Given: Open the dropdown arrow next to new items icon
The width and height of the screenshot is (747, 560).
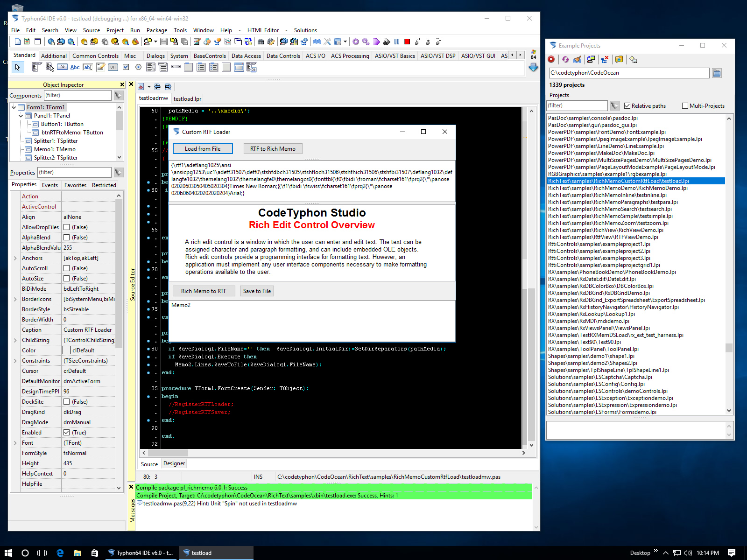Looking at the screenshot, I should coord(155,42).
